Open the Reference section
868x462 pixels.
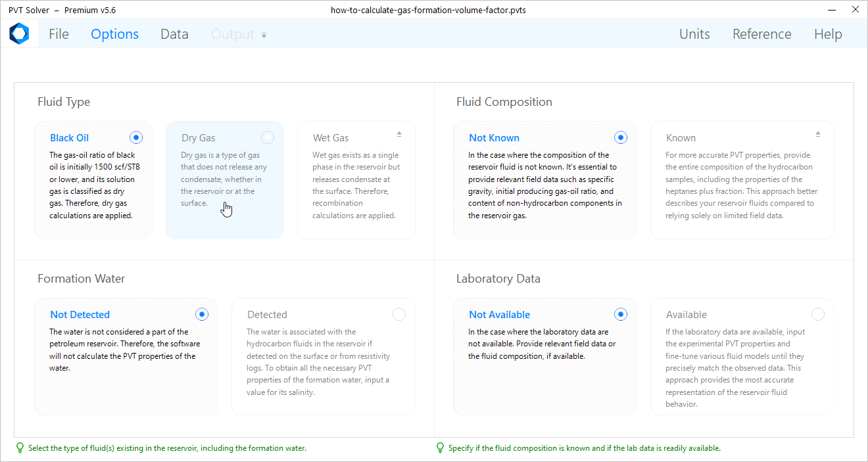point(761,34)
